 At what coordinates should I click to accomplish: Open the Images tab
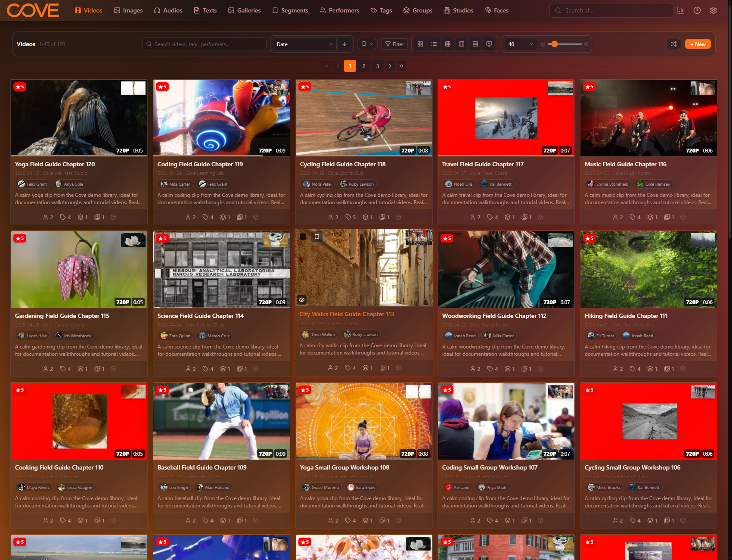click(128, 10)
